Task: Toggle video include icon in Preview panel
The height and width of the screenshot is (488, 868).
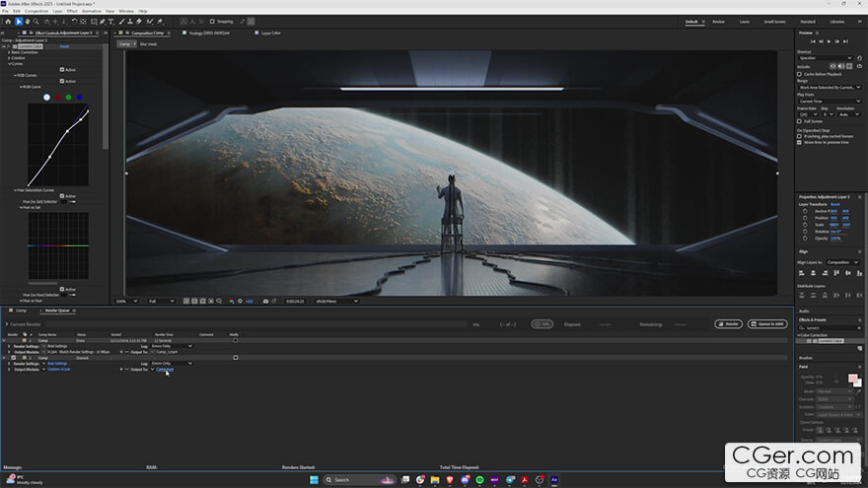Action: 832,66
